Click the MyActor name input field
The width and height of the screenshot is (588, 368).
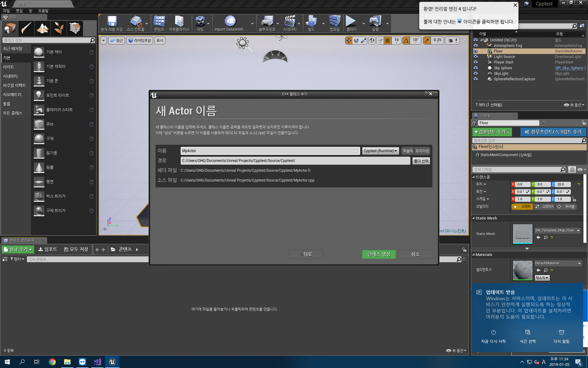[270, 151]
